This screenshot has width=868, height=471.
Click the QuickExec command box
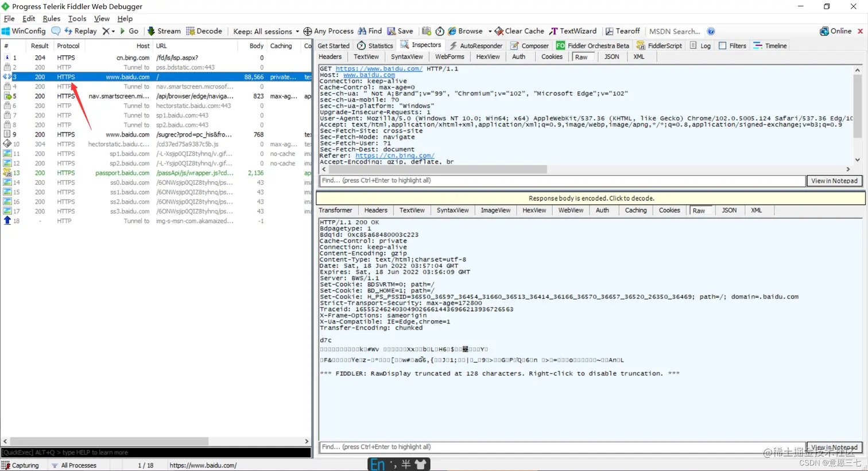tap(156, 452)
